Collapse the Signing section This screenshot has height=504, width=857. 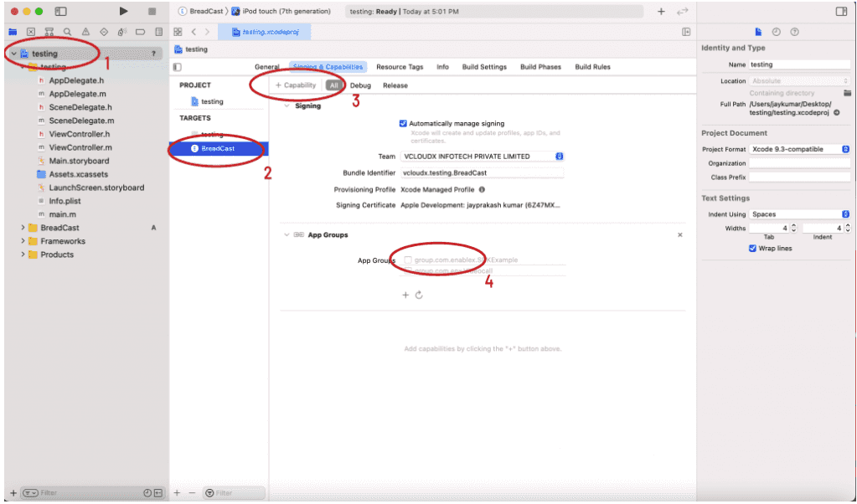[287, 106]
